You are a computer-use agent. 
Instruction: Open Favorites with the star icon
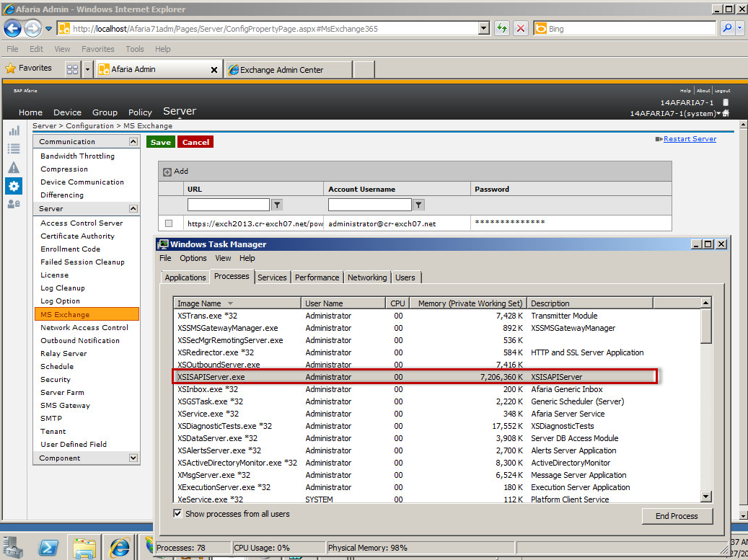(x=10, y=68)
